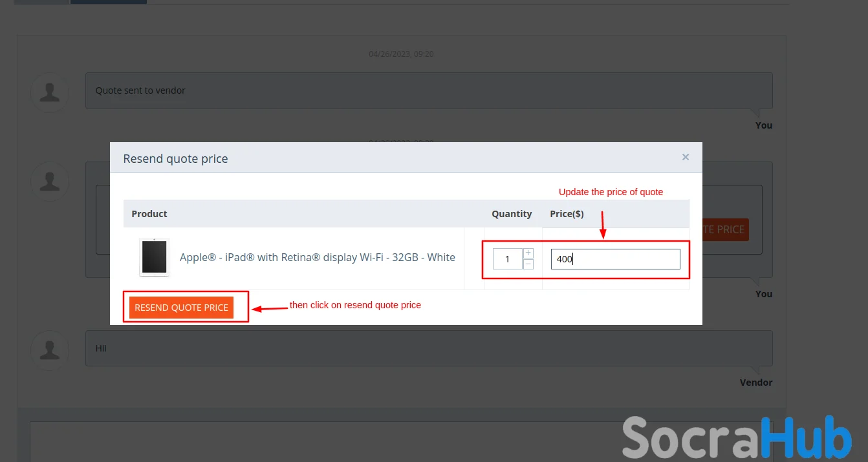Select the Price($) column header
Screen dimensions: 868x462
point(567,214)
